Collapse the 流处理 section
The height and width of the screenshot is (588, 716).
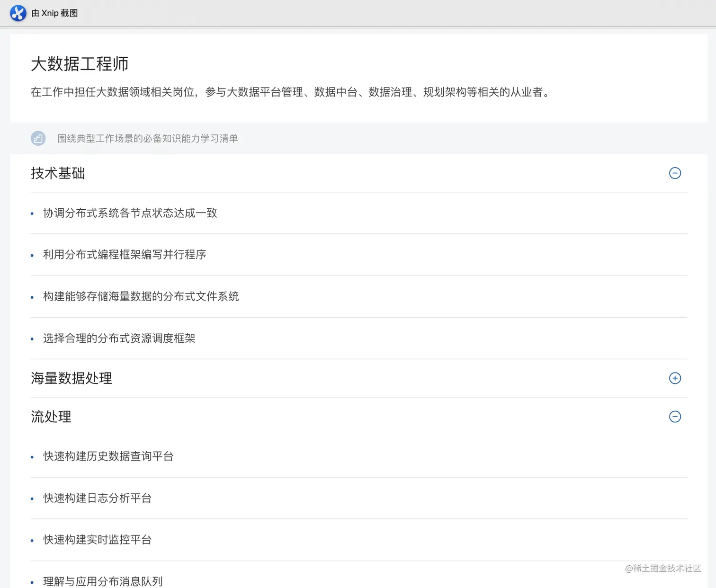pos(675,417)
